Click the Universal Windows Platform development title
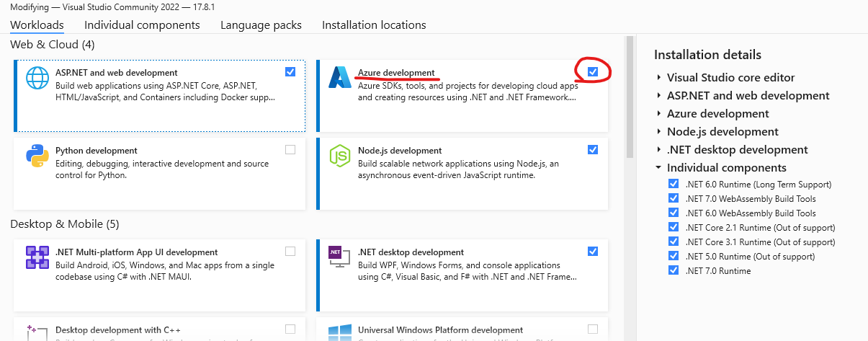The height and width of the screenshot is (341, 868). tap(440, 329)
